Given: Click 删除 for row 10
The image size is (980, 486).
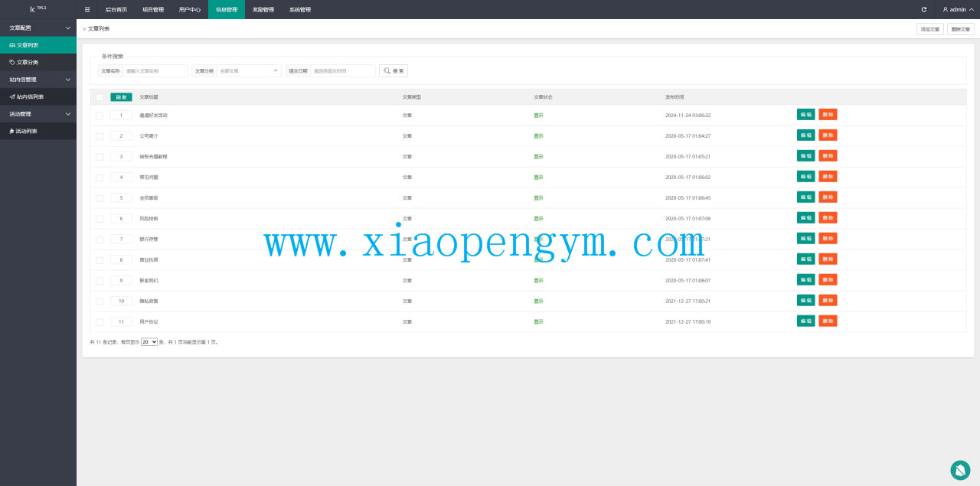Looking at the screenshot, I should coord(828,301).
